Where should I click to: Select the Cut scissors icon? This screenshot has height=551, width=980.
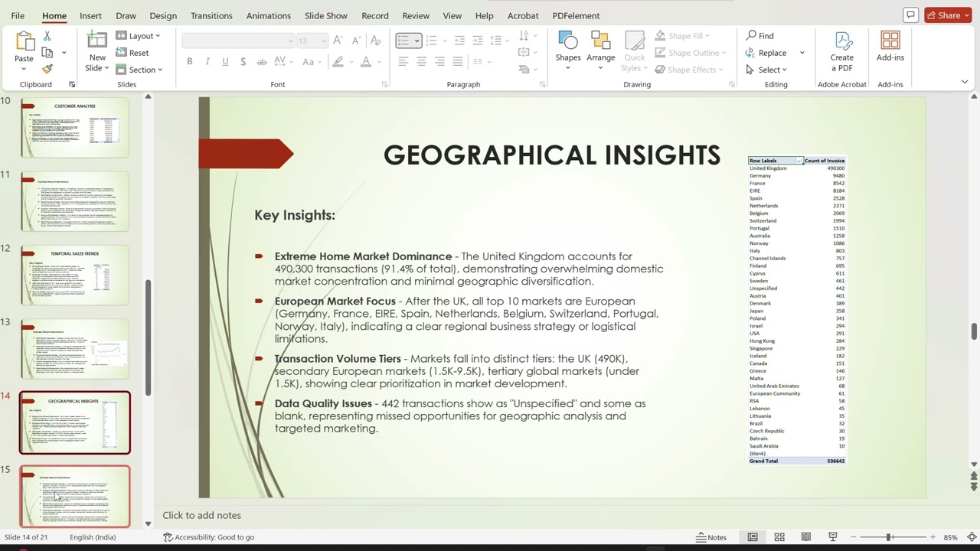(47, 36)
